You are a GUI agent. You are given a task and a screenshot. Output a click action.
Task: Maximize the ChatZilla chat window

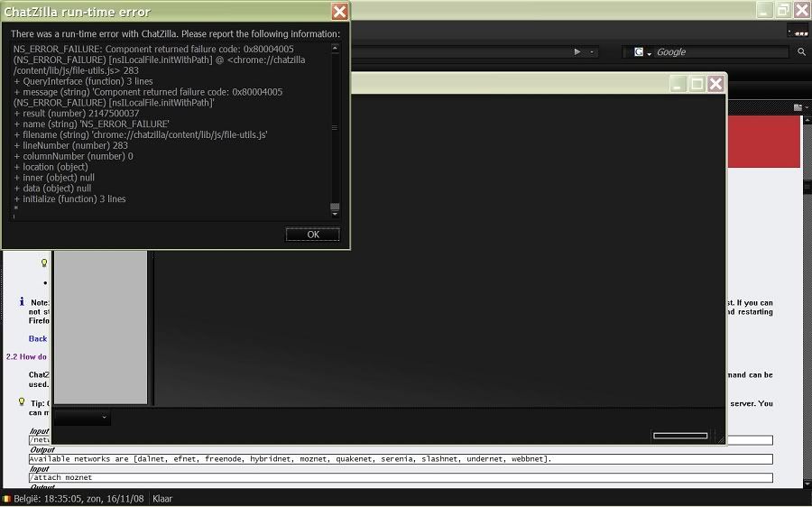[697, 83]
